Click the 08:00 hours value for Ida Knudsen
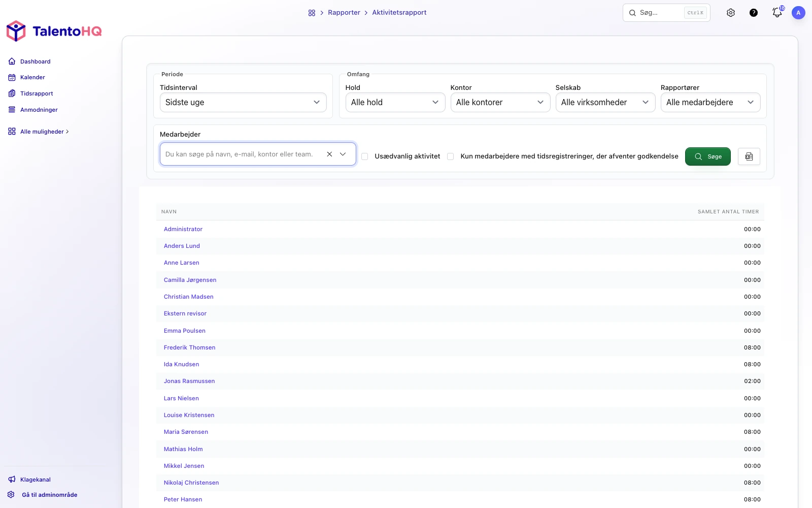This screenshot has width=812, height=508. [752, 364]
